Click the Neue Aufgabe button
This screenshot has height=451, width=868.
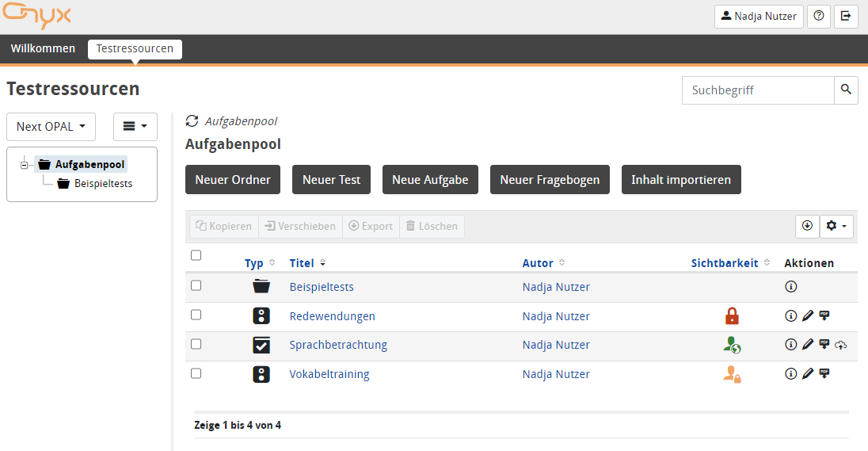pyautogui.click(x=430, y=179)
